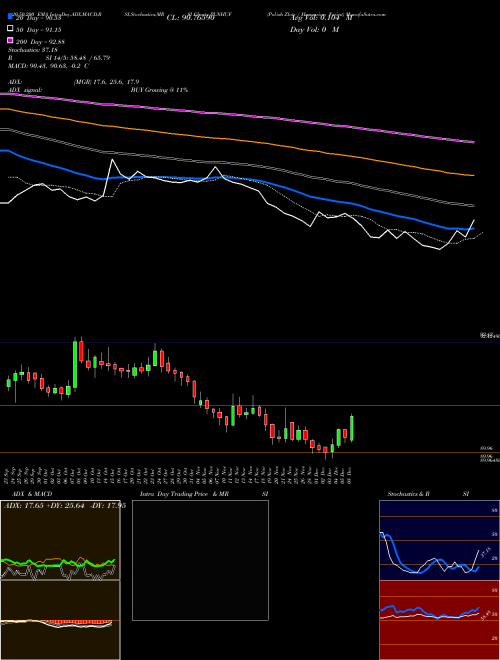Click the ADX +DY -DY readout line
Viewport: 500px width, 660px height.
tap(64, 506)
